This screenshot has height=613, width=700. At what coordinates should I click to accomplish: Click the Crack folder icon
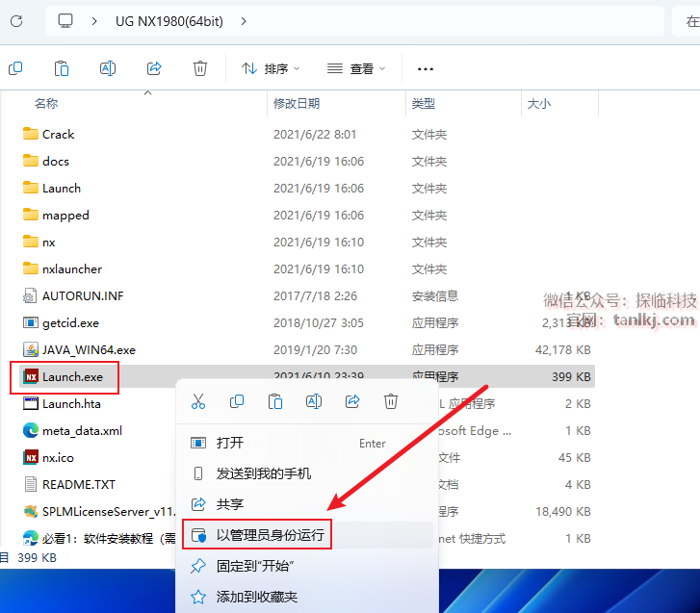[x=31, y=134]
